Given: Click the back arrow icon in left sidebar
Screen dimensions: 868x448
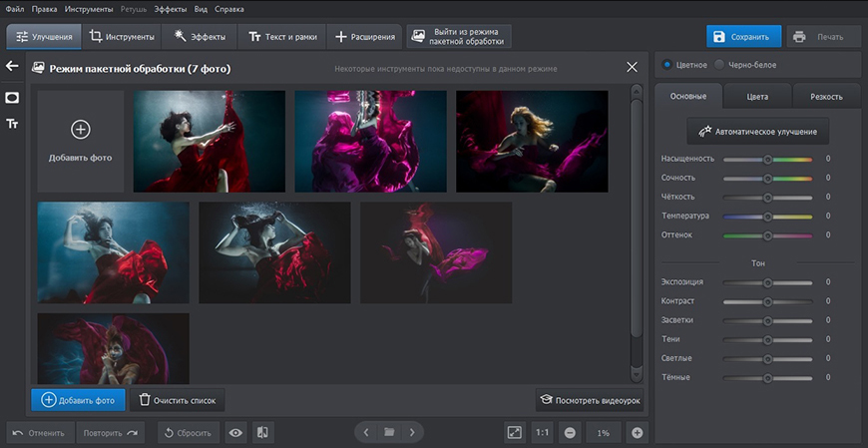Looking at the screenshot, I should [12, 67].
